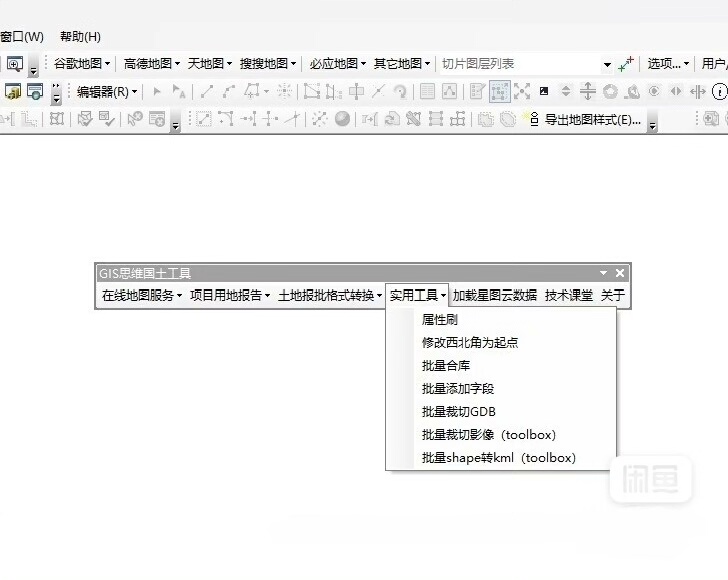Click the globe window icon next to toolbox icon
Screen dimensions: 728x580
tap(35, 91)
